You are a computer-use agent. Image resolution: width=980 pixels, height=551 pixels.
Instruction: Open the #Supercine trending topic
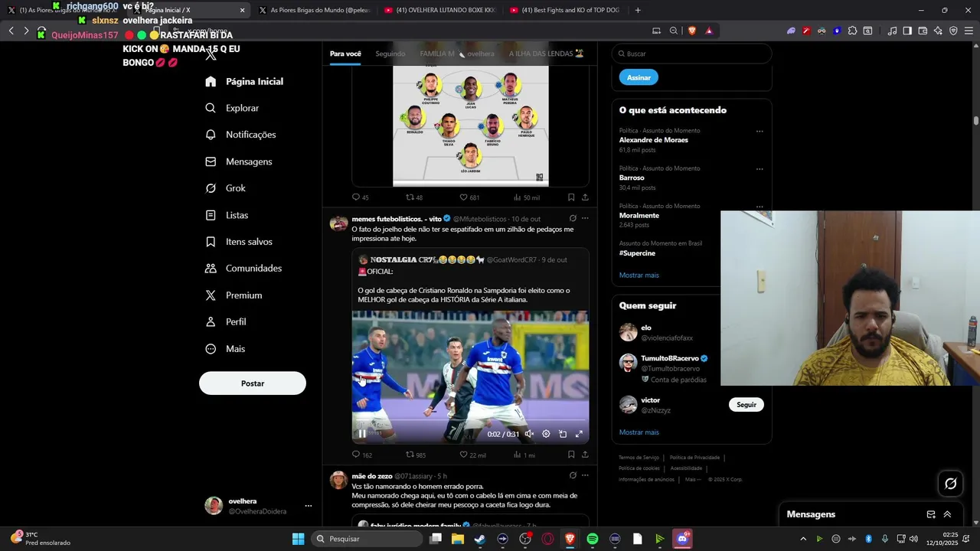[637, 253]
